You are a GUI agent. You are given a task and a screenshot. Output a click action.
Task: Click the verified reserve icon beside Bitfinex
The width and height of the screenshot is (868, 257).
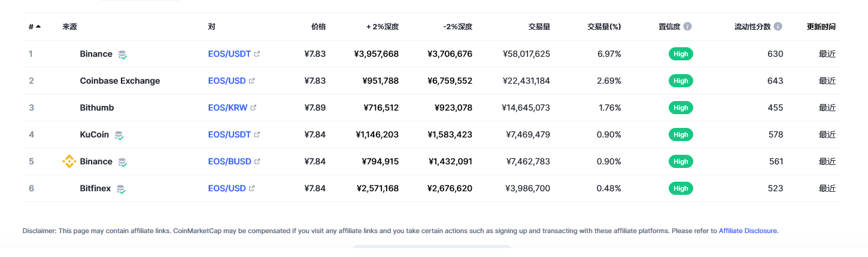pos(121,189)
